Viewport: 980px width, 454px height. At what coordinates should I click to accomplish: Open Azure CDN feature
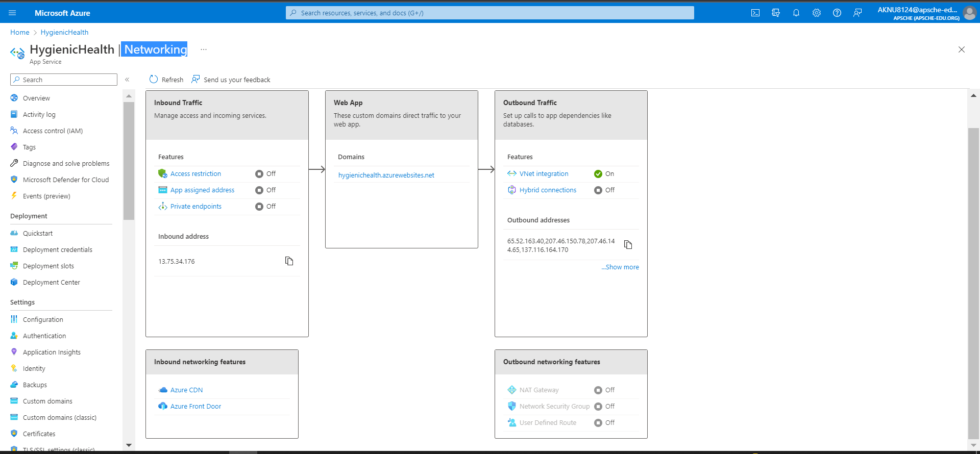click(x=186, y=390)
